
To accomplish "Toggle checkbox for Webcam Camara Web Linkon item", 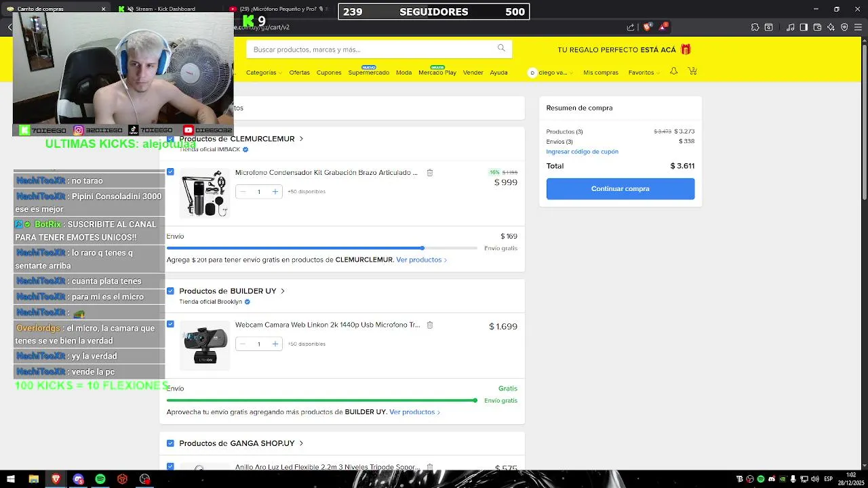I will [170, 324].
